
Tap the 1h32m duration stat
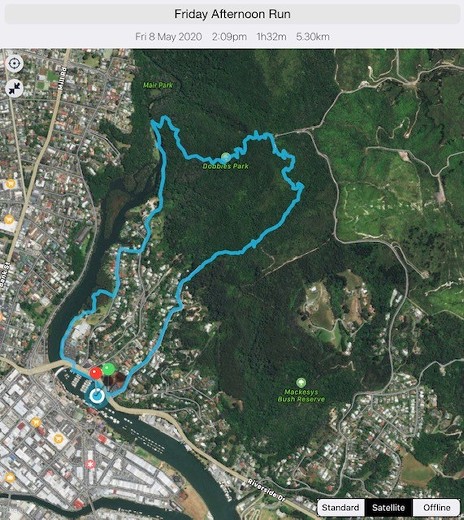[x=271, y=36]
